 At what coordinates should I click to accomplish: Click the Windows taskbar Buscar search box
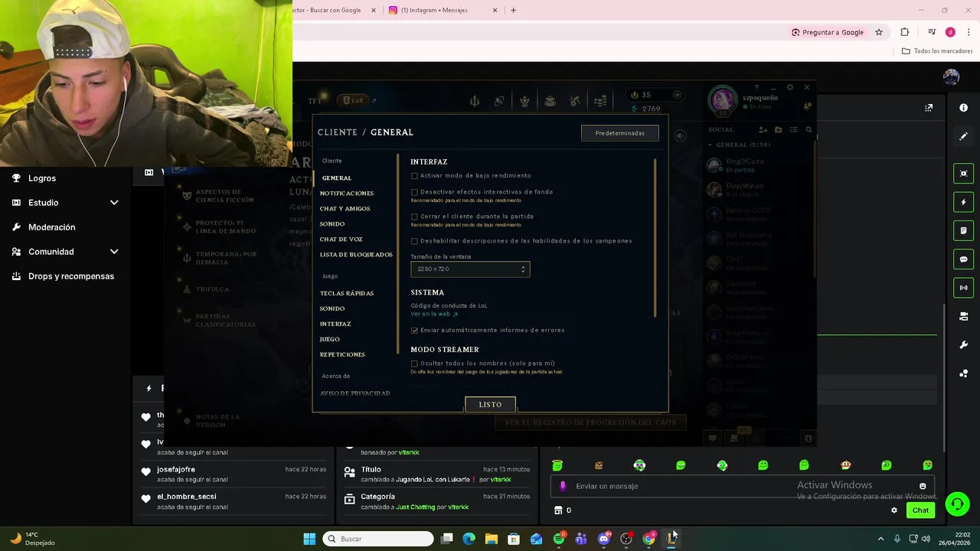(x=378, y=539)
